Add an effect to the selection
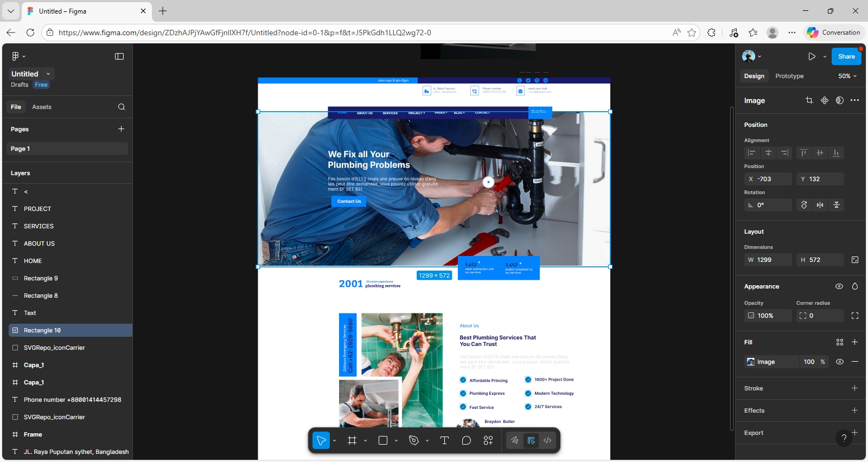Image resolution: width=868 pixels, height=462 pixels. tap(855, 410)
